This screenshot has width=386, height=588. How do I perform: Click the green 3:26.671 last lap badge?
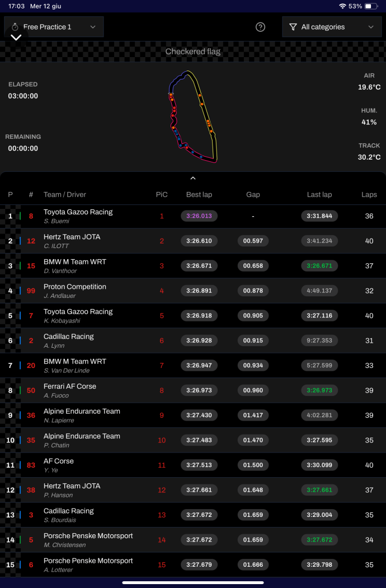pyautogui.click(x=319, y=266)
